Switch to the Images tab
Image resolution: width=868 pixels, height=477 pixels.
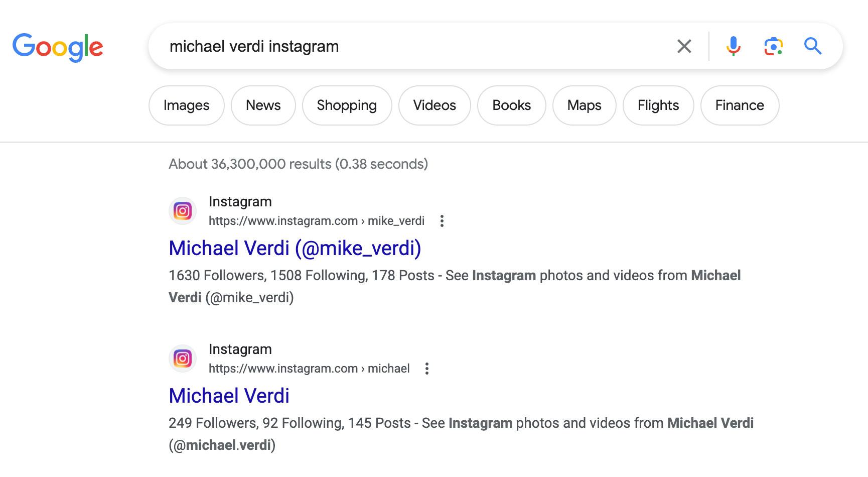pyautogui.click(x=186, y=105)
